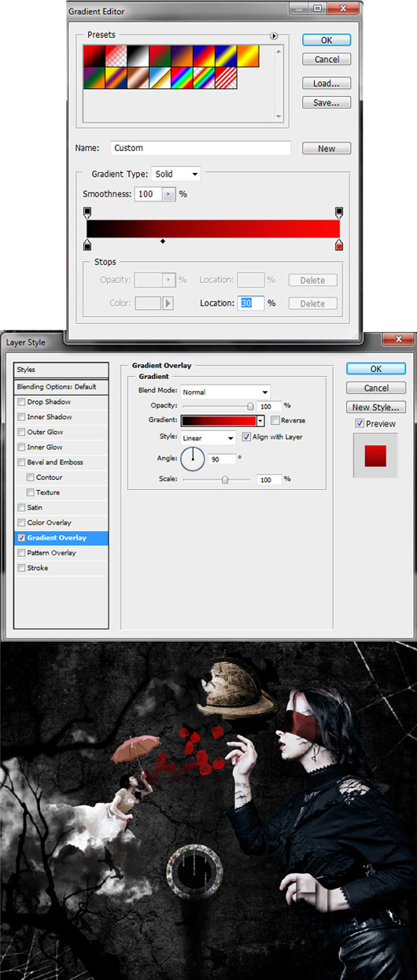Uncheck Align with Layer
Viewport: 417px width, 980px height.
[246, 437]
